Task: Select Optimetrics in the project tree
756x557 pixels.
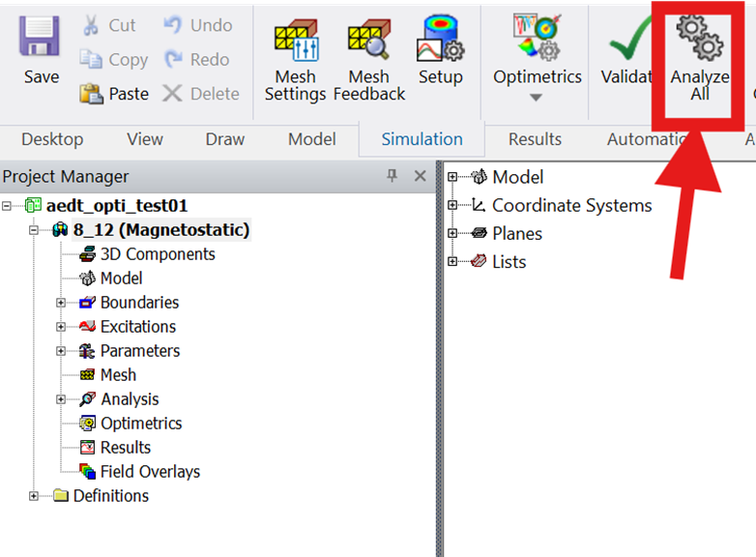Action: pyautogui.click(x=141, y=424)
